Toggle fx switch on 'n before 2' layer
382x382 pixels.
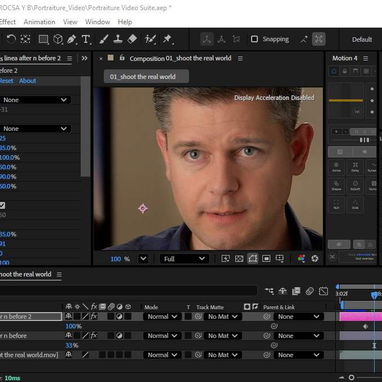[94, 317]
